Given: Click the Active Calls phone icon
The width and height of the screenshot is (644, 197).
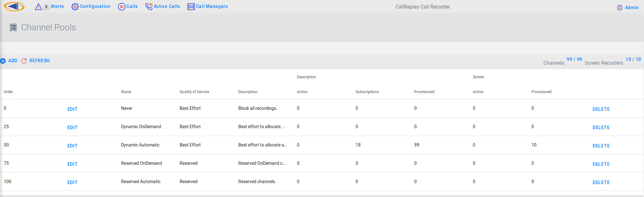Looking at the screenshot, I should point(149,7).
